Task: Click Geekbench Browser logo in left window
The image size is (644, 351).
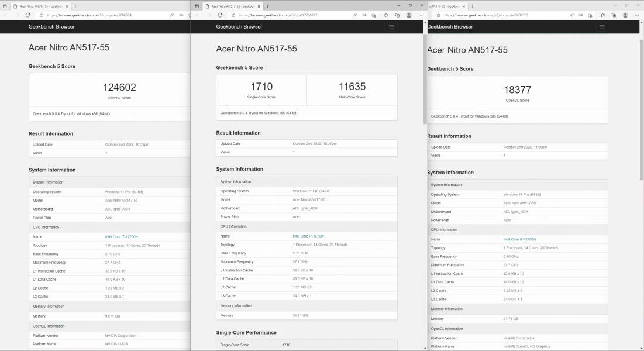Action: 51,27
